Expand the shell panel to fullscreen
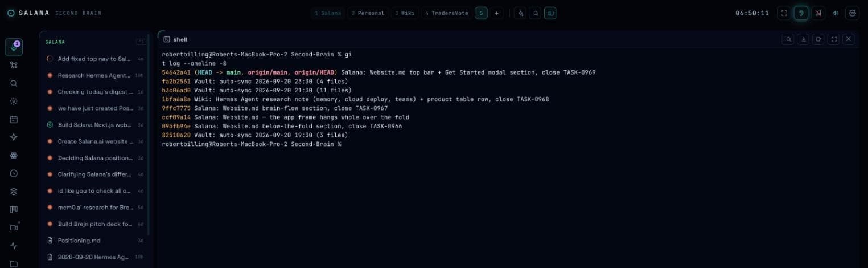The image size is (868, 268). (834, 39)
